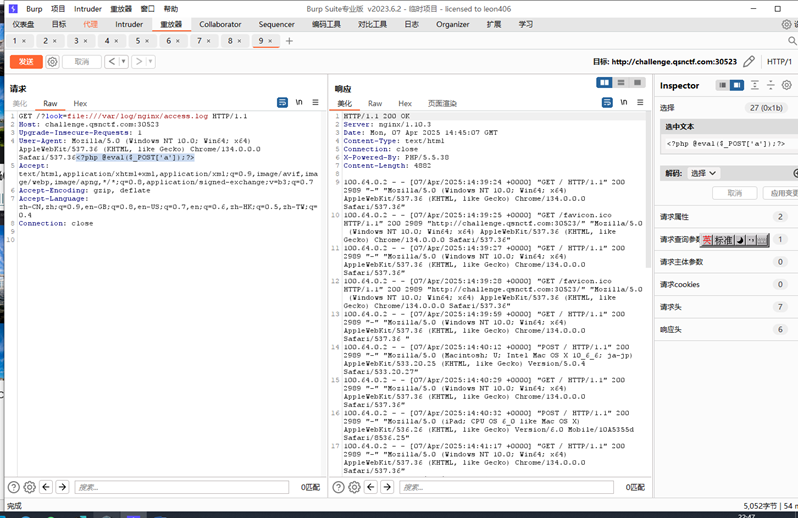798x518 pixels.
Task: Expand 请求主体参数 (Body parameters) section
Action: tap(726, 262)
